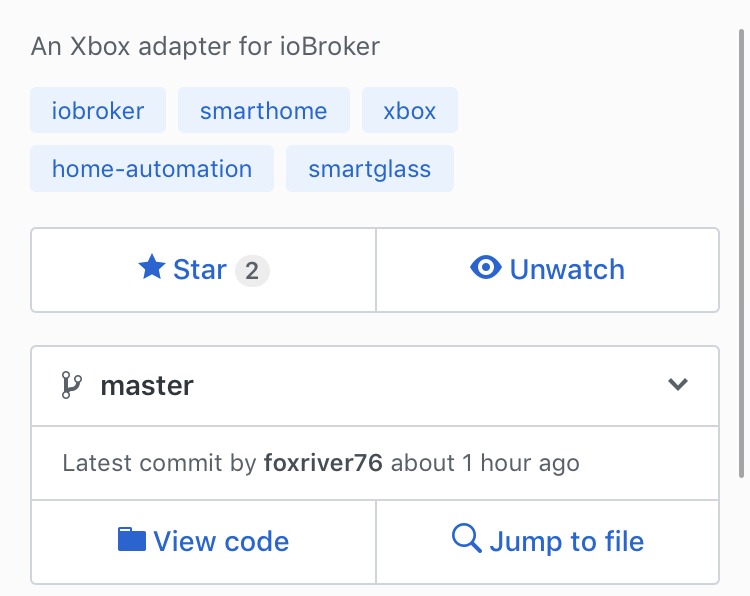Open the master branch selector
Screen dimensions: 750x596
(375, 386)
